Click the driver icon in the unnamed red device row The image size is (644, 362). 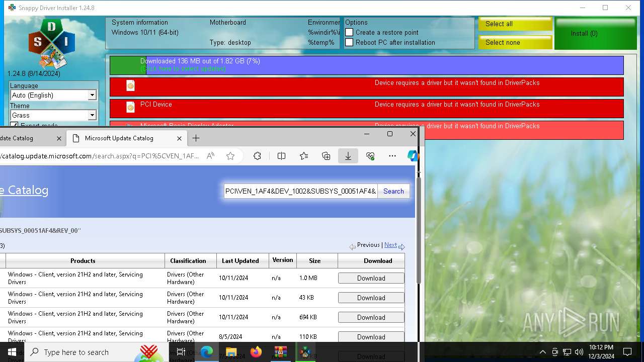coord(130,85)
